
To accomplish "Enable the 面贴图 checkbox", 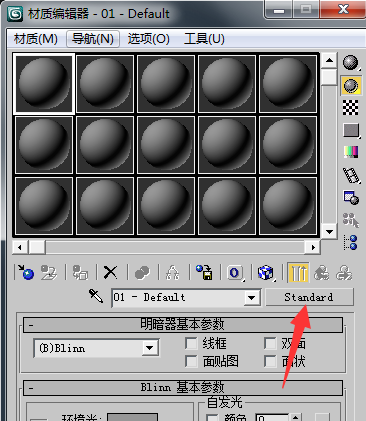I will point(191,361).
